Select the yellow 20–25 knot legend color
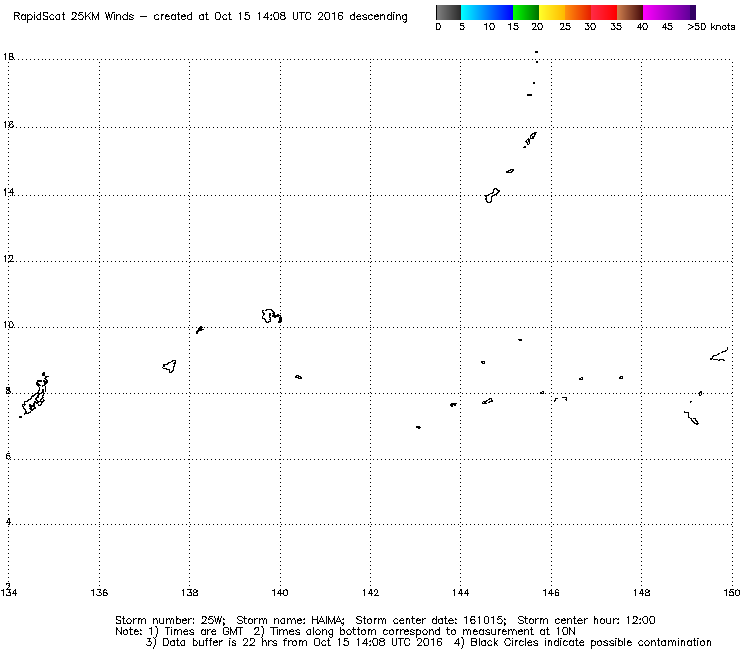 pos(552,12)
